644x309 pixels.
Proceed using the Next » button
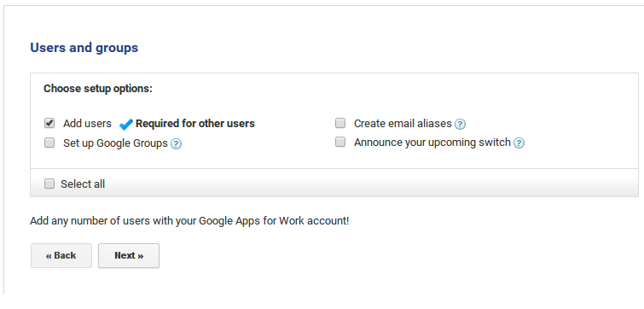point(129,255)
